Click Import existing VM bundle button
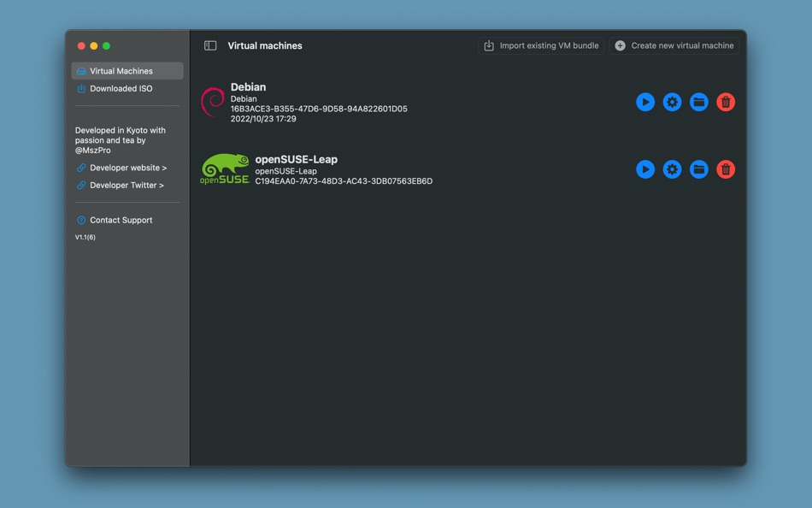812x508 pixels. click(541, 45)
